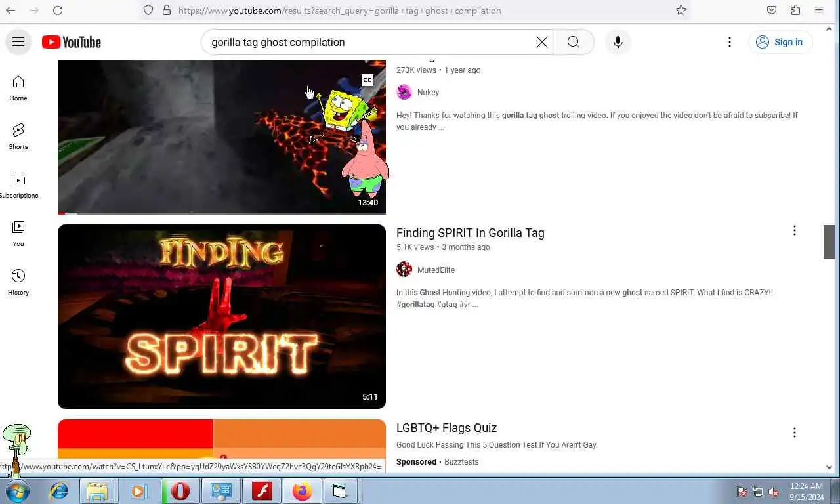This screenshot has height=504, width=840.
Task: Click the Buzztests advertiser name
Action: (x=461, y=462)
